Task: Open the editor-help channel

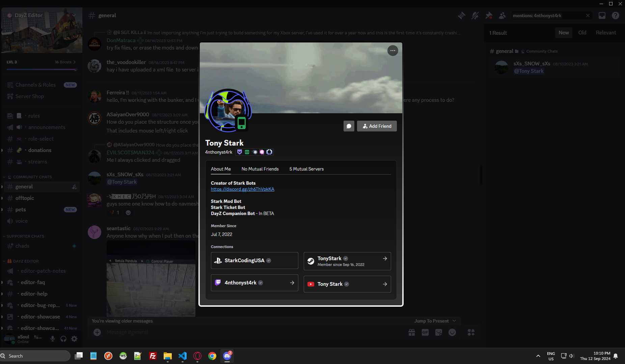Action: click(42, 294)
